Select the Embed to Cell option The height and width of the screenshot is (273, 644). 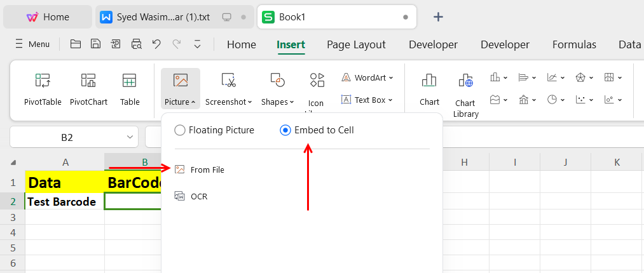[285, 130]
